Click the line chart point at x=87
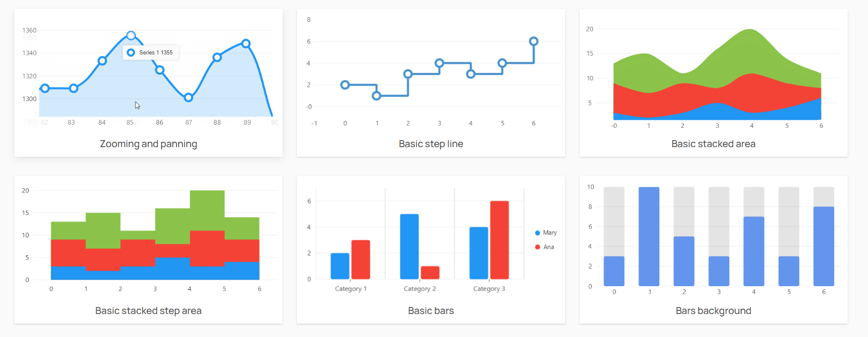The image size is (868, 337). [188, 97]
